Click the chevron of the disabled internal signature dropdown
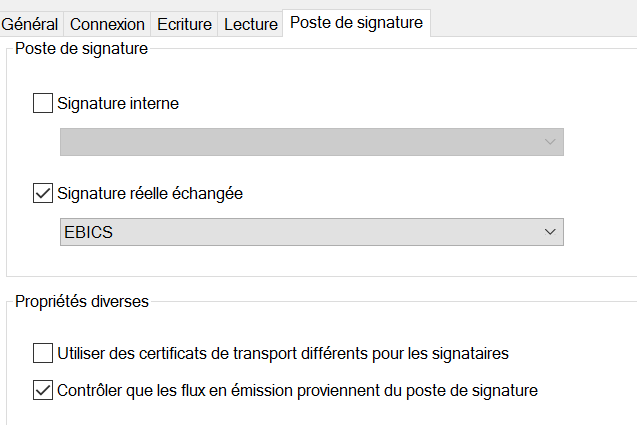The height and width of the screenshot is (425, 637). click(549, 142)
